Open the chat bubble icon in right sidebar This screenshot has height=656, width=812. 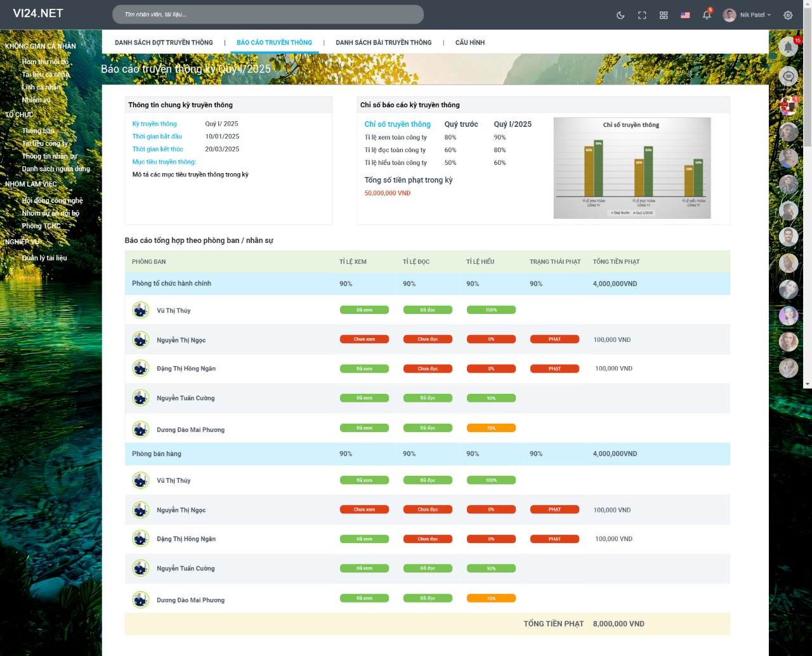coord(789,76)
